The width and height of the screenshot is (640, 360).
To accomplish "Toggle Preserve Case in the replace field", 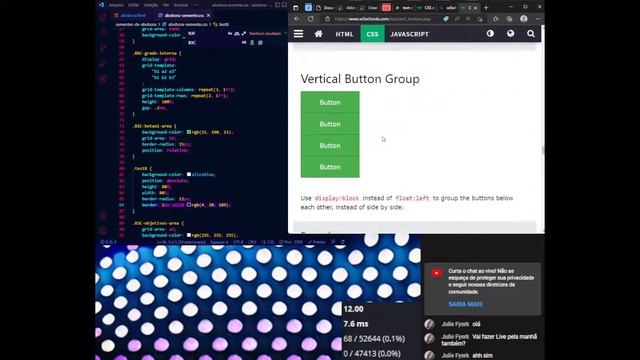I will [x=244, y=42].
